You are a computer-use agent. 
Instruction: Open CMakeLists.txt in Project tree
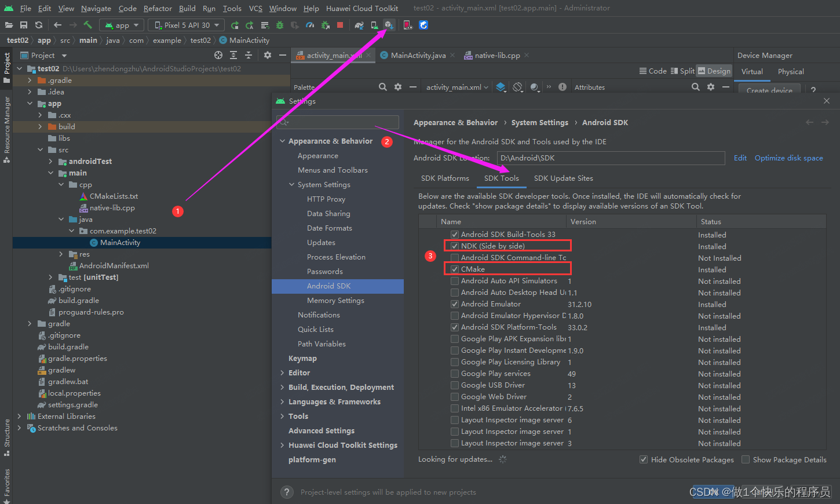point(114,196)
